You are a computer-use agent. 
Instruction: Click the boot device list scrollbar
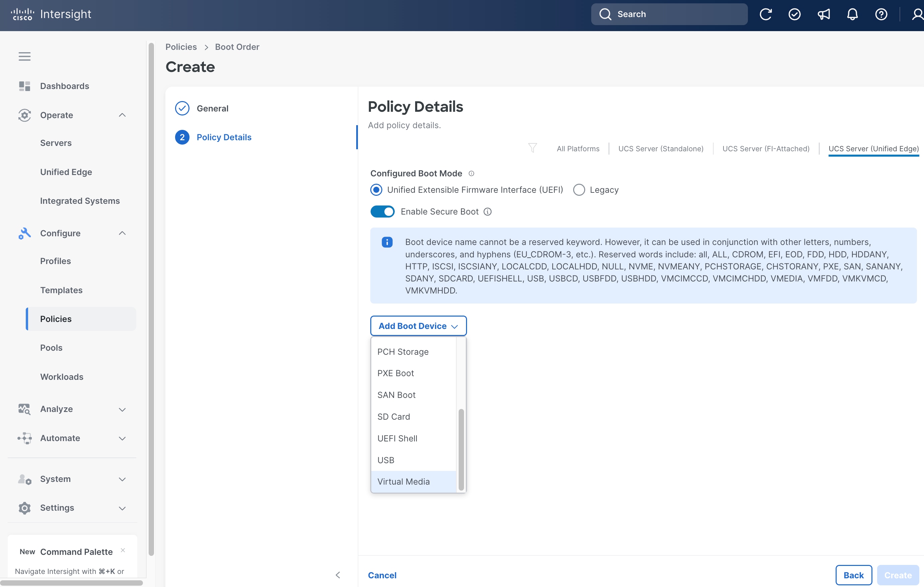[461, 450]
